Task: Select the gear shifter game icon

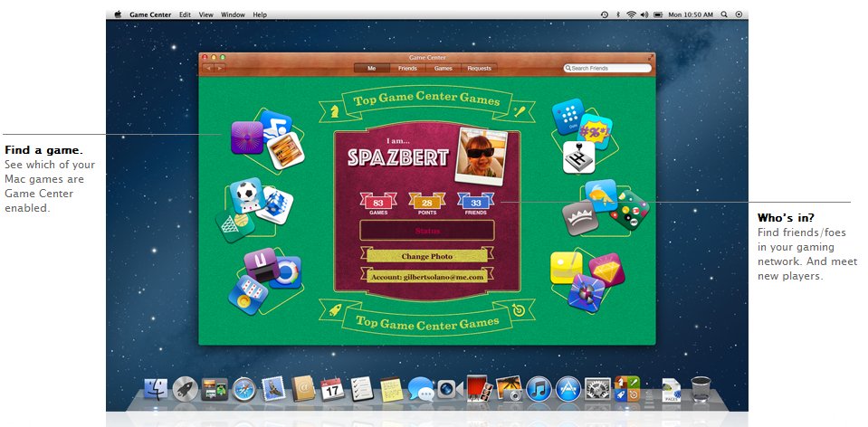Action: [x=579, y=157]
